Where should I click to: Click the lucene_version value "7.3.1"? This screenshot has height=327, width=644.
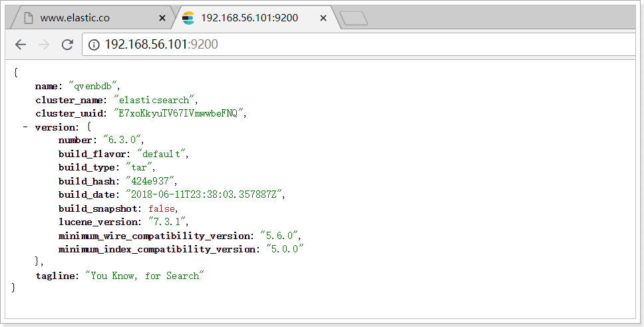point(167,222)
